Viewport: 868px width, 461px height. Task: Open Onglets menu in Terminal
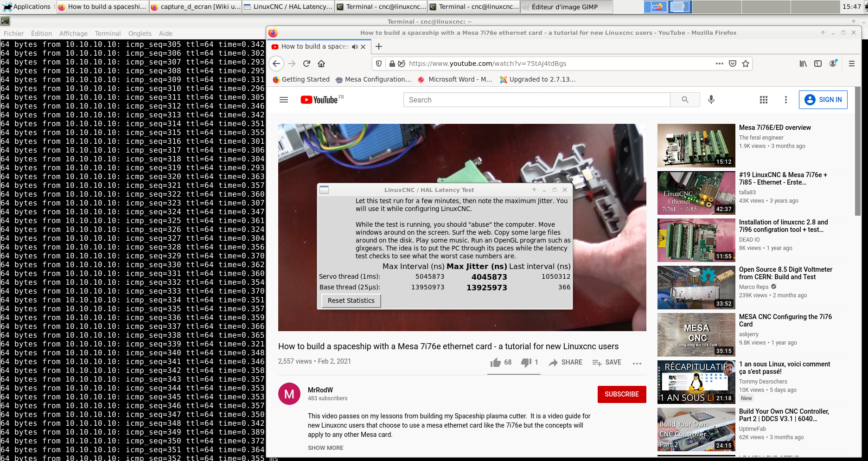tap(140, 33)
